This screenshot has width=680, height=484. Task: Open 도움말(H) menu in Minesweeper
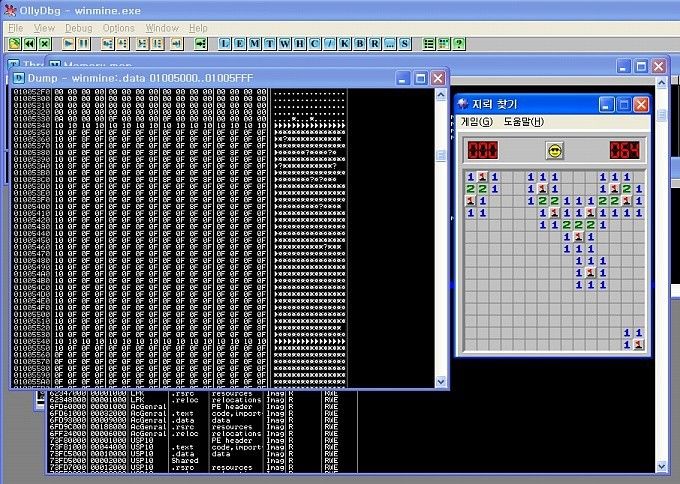523,122
